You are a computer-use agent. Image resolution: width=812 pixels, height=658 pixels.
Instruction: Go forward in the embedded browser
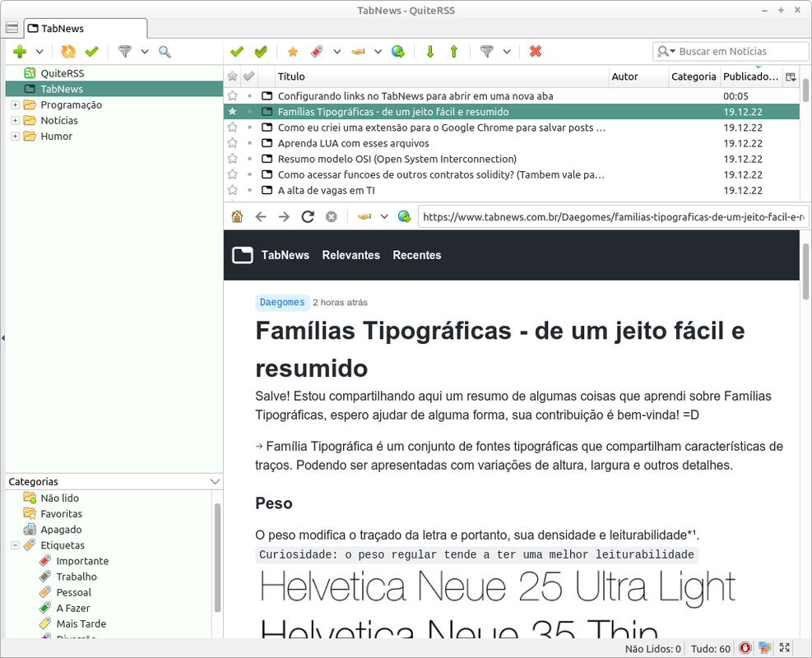(284, 217)
